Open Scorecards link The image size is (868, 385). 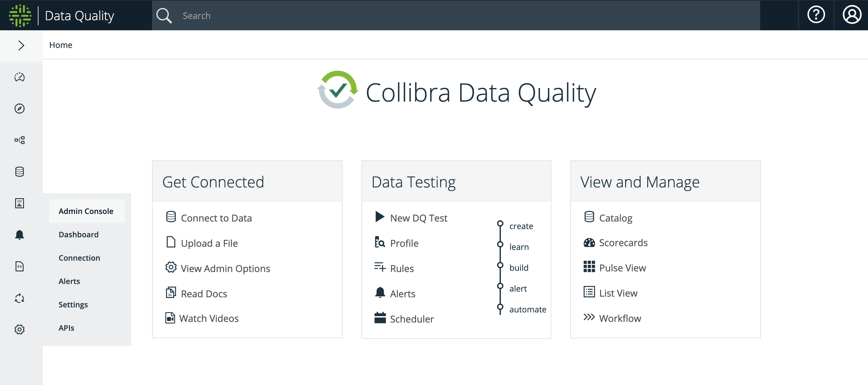(x=623, y=243)
